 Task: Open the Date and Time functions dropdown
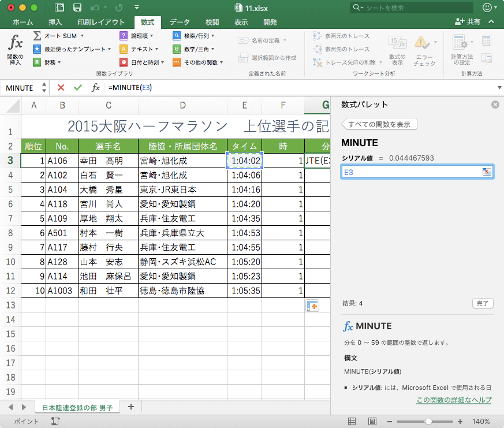(141, 62)
